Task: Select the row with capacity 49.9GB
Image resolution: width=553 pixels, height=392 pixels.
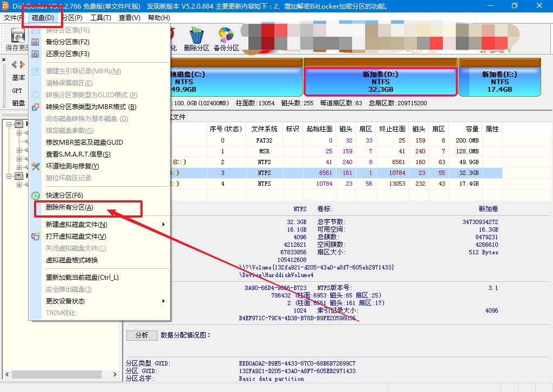Action: [x=336, y=162]
